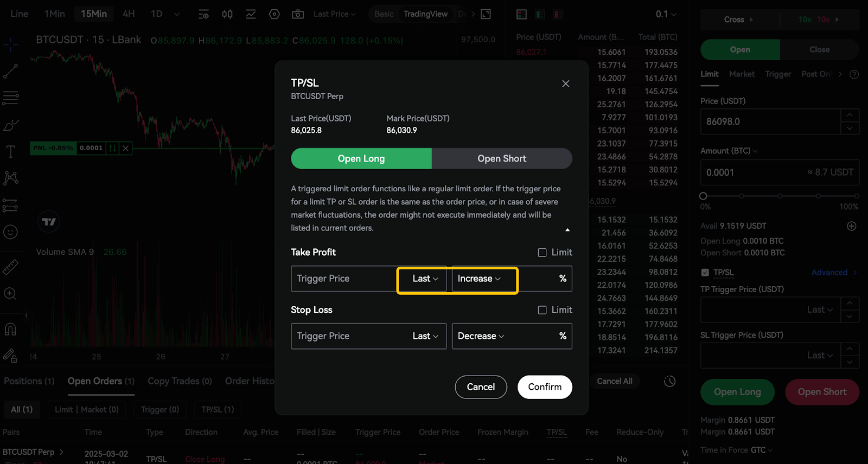Screen dimensions: 868x464
Task: Select the zoom in tool
Action: [11, 293]
